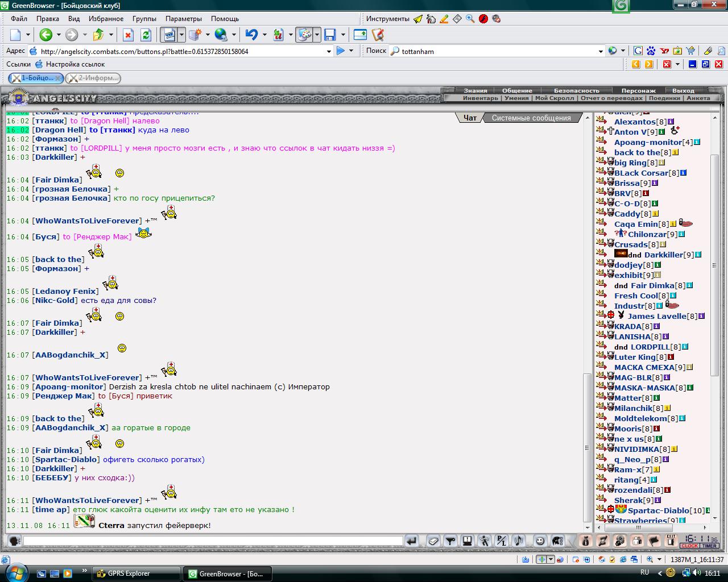Click the magnifier zoom icon in Инструменты
This screenshot has height=582, width=728.
470,19
